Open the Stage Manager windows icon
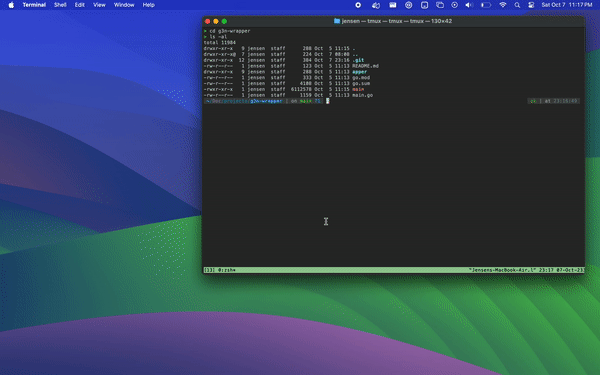Viewport: 600px width, 375px height. (x=440, y=5)
